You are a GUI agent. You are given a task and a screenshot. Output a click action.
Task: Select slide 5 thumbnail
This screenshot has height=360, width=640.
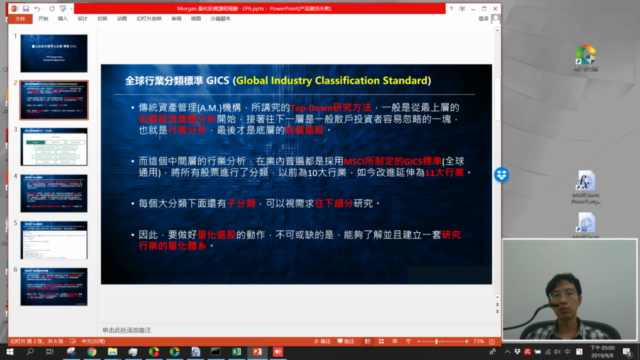[54, 240]
